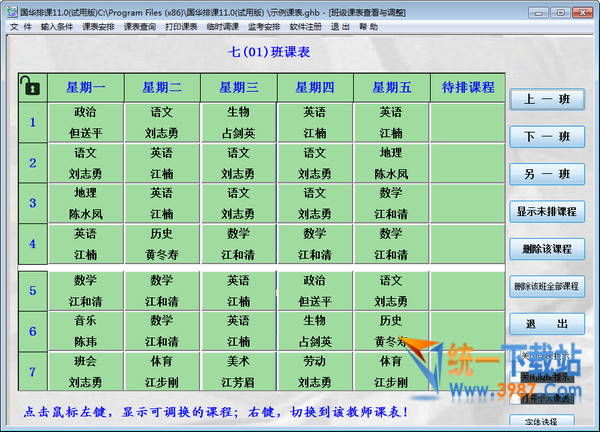Viewport: 600px width, 432px height.
Task: Click the 下一班 button
Action: pos(546,137)
